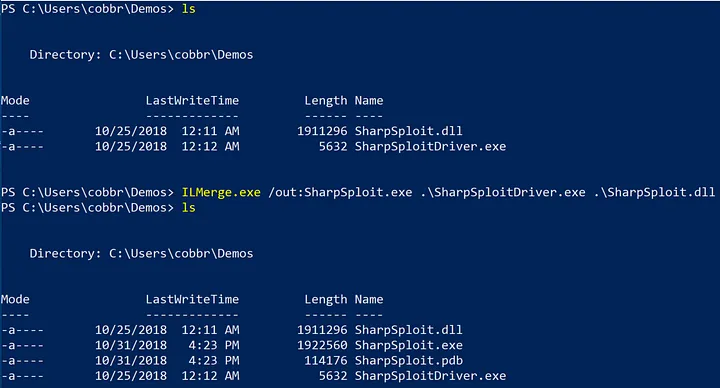
Task: Click the file length 114176
Action: click(x=326, y=360)
